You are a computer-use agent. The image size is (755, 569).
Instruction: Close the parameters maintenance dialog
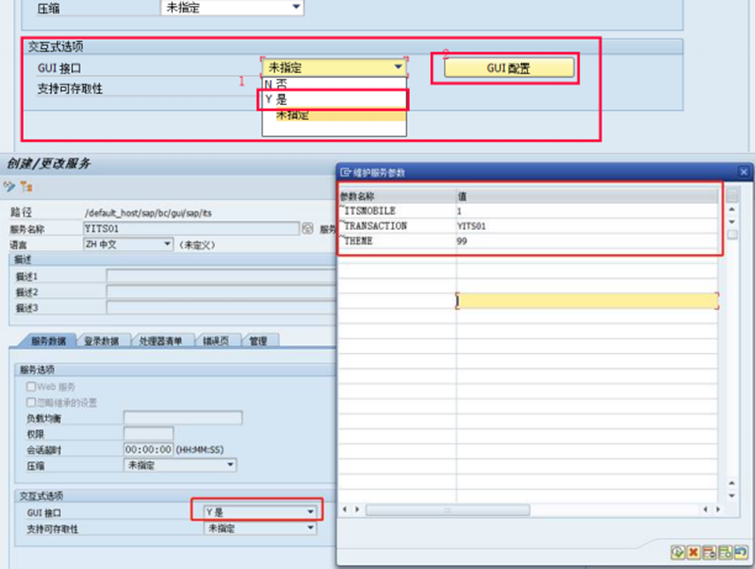(x=743, y=172)
